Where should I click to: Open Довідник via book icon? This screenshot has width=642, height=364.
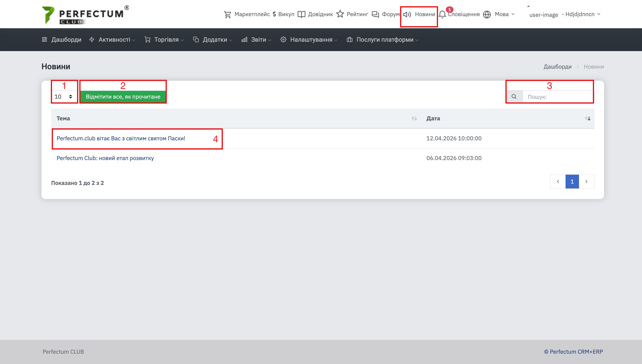tap(301, 15)
